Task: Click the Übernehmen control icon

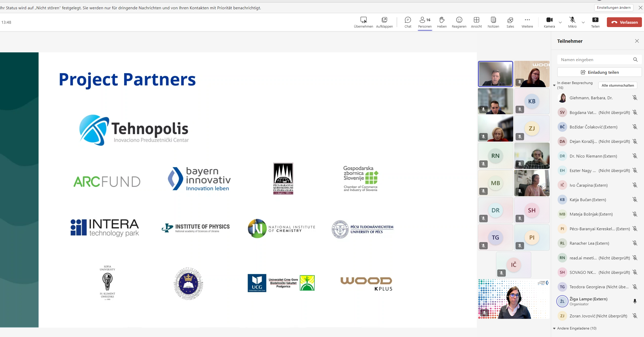Action: pos(363,20)
